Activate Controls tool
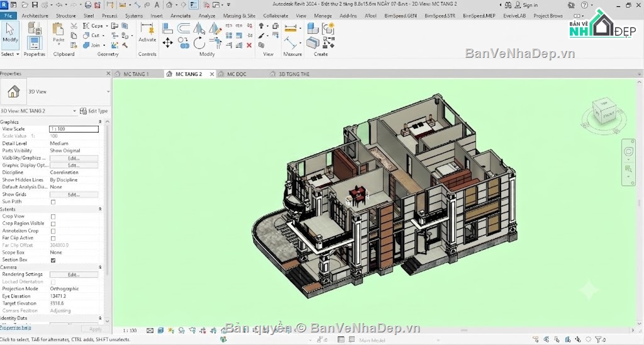 147,33
